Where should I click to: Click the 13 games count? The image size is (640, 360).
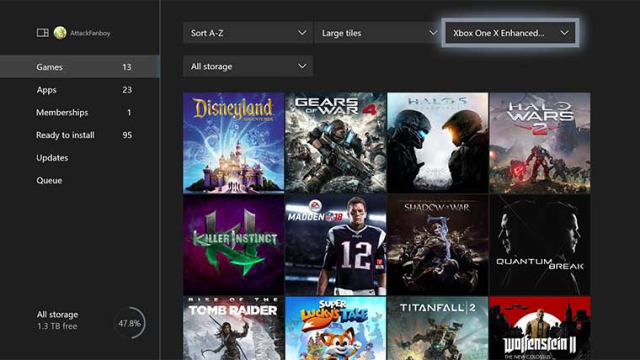pyautogui.click(x=127, y=67)
